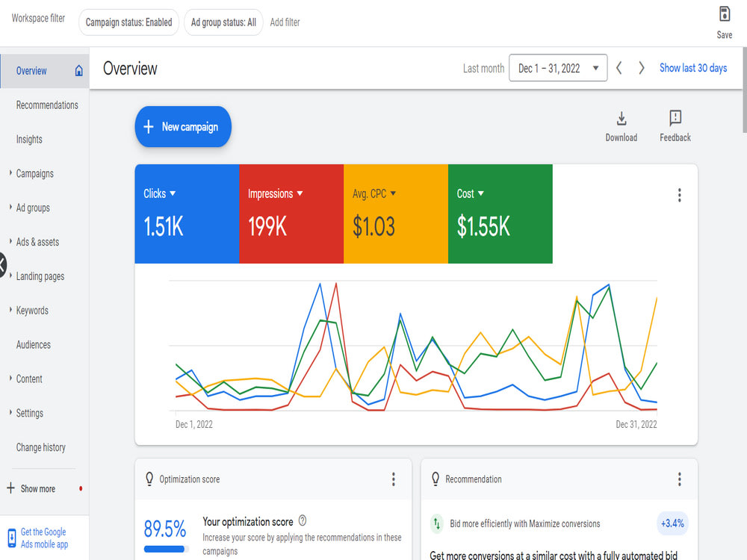The width and height of the screenshot is (747, 560).
Task: Open the date range dropdown Dec 1 – 31, 2022
Action: tap(558, 68)
